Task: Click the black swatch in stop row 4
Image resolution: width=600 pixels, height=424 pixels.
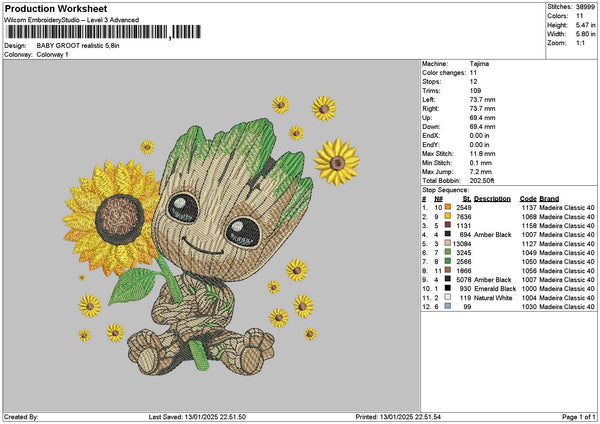Action: [448, 234]
